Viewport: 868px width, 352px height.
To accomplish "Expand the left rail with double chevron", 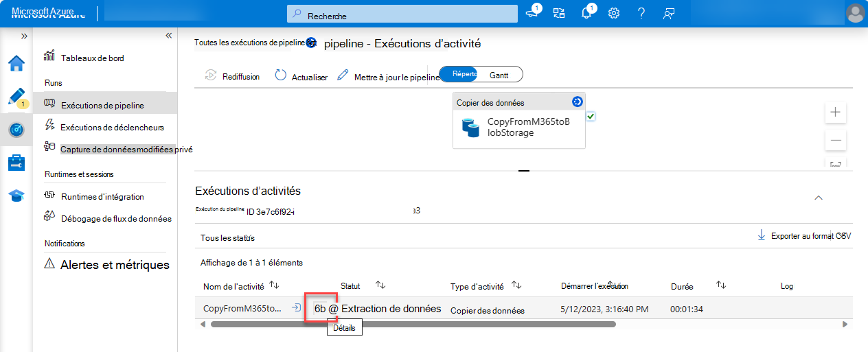I will [x=24, y=36].
